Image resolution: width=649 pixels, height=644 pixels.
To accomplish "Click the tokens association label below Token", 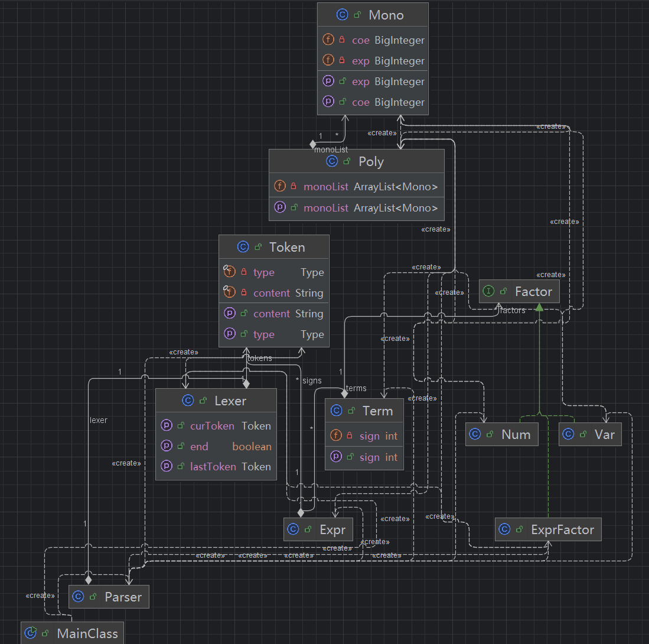I will coord(259,358).
